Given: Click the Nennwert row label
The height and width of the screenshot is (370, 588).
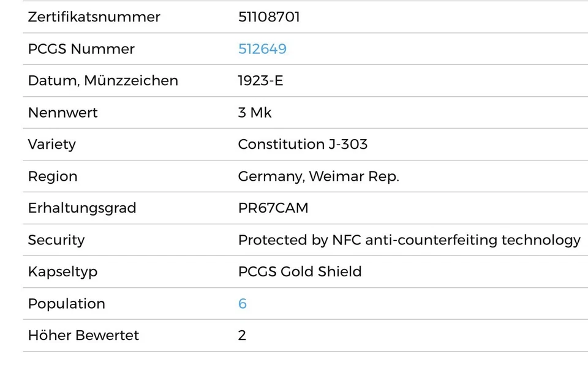Looking at the screenshot, I should coord(62,113).
